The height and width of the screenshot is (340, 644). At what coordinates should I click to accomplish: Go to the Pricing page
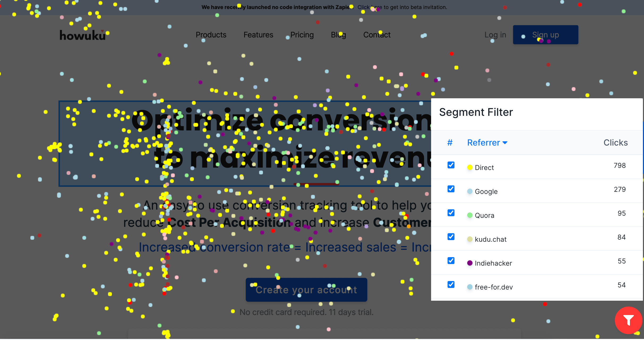302,35
